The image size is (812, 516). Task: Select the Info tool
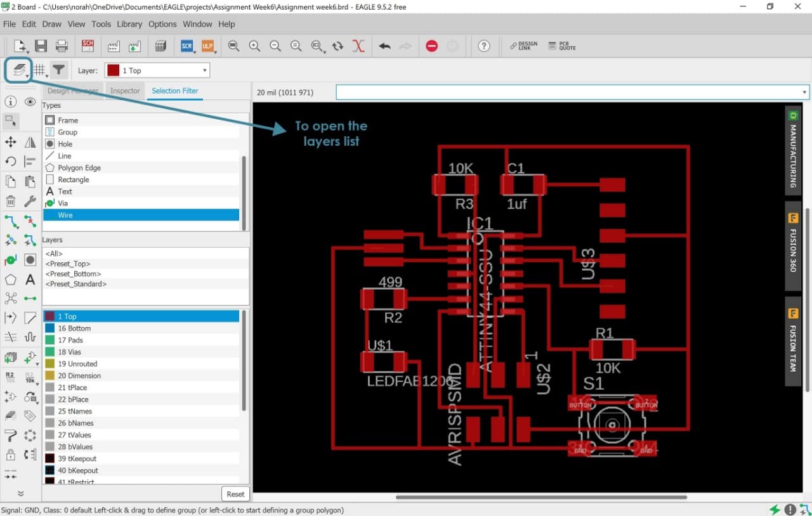pyautogui.click(x=11, y=102)
